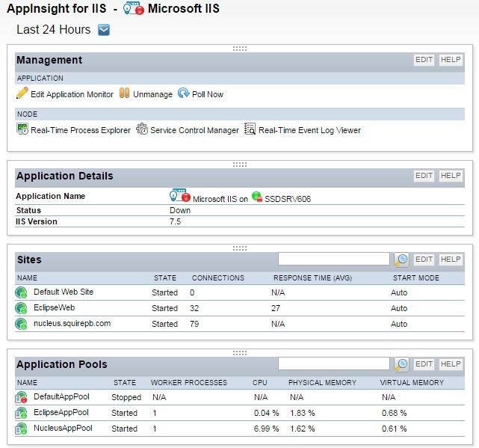The image size is (479, 448).
Task: Click the SSDSRV606 node status icon
Action: click(x=257, y=197)
